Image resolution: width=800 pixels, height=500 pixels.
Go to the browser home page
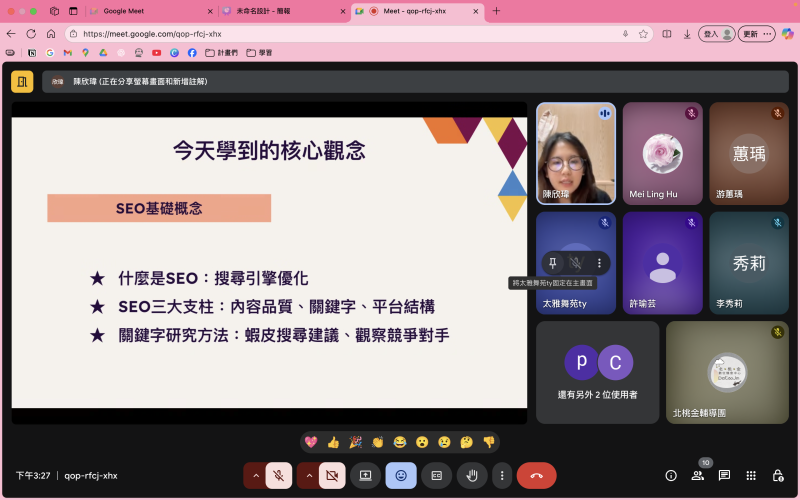(x=51, y=34)
